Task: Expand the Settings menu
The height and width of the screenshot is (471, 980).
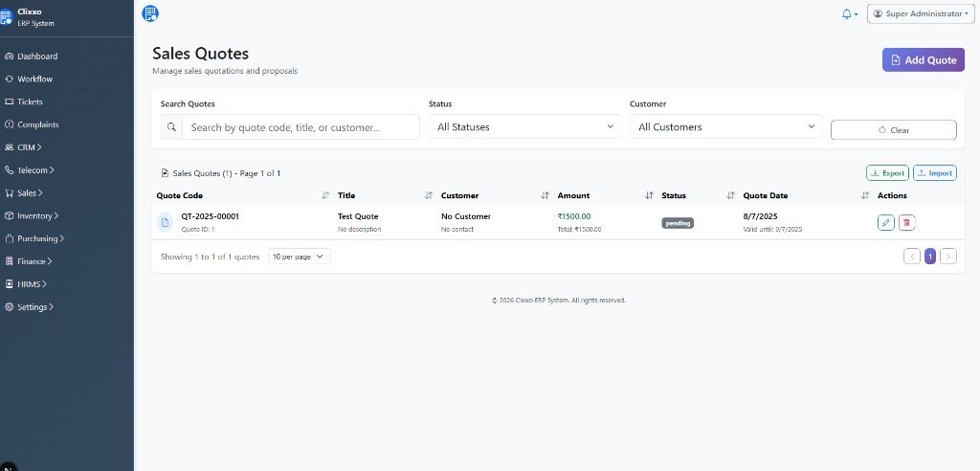Action: click(29, 307)
